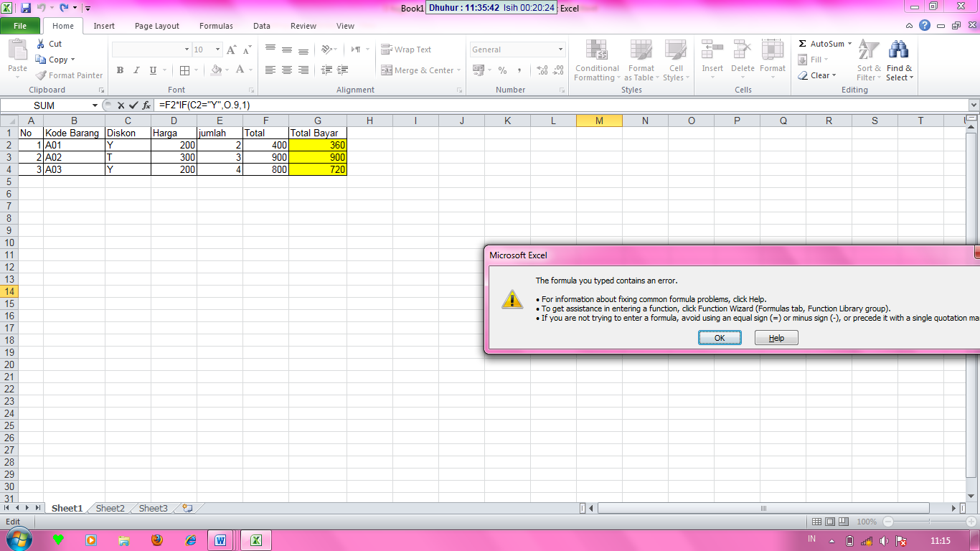Viewport: 980px width, 551px height.
Task: Open the media player taskbar icon
Action: coord(91,540)
